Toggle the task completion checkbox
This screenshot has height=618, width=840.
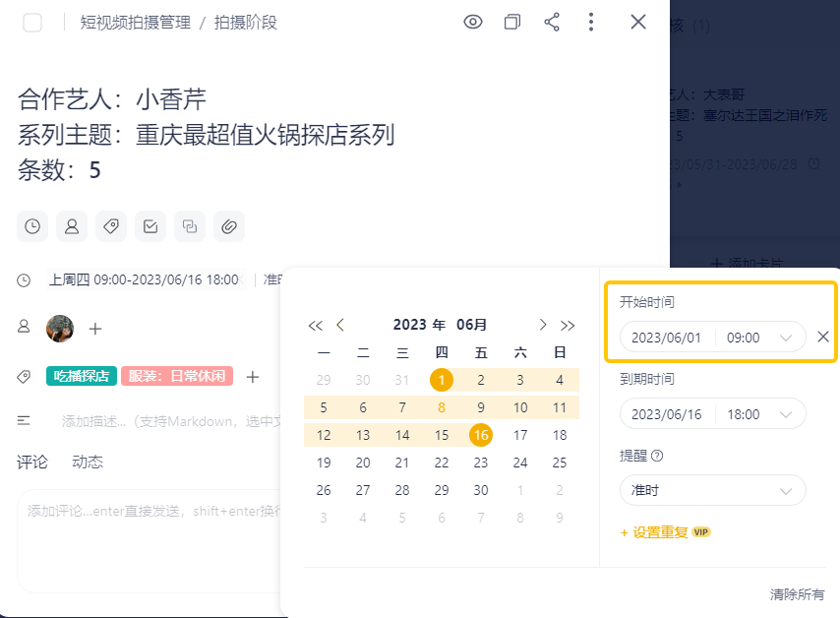pos(32,23)
